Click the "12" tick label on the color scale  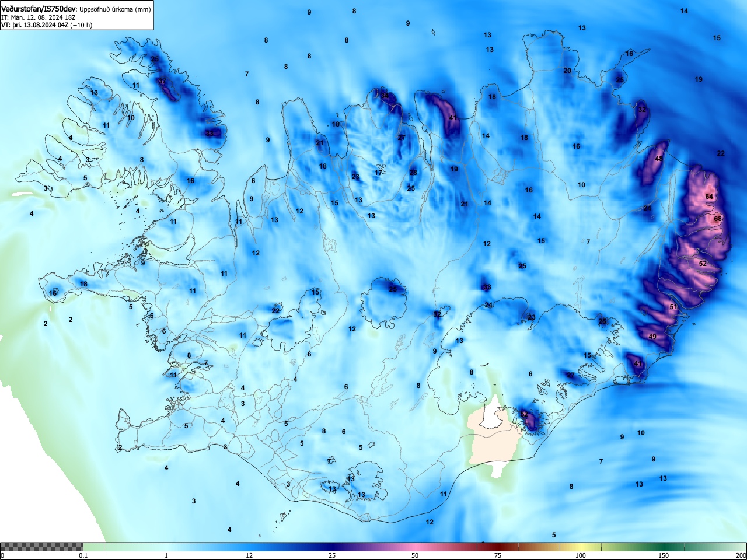pos(249,555)
